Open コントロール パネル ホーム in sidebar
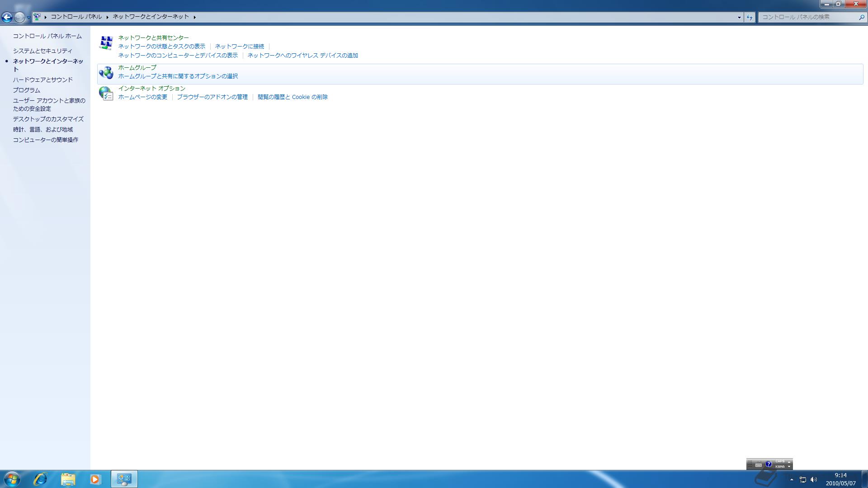Screen dimensions: 868x488 click(x=47, y=36)
